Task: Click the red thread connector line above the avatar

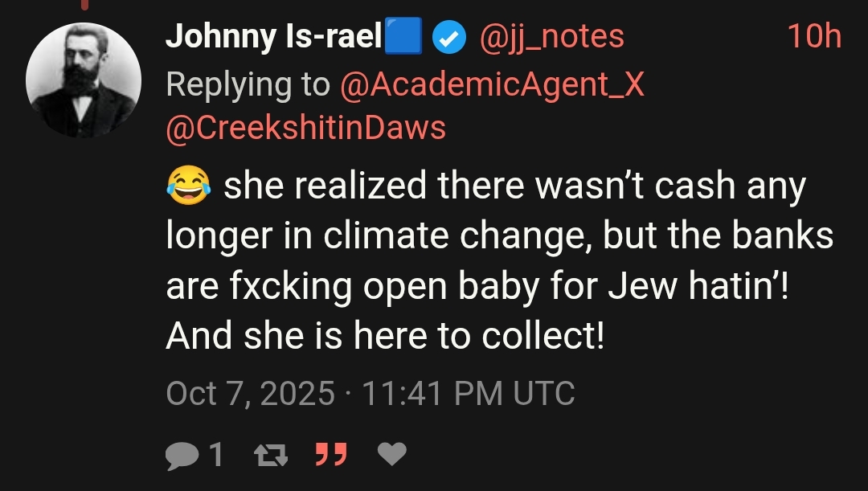Action: tap(84, 5)
